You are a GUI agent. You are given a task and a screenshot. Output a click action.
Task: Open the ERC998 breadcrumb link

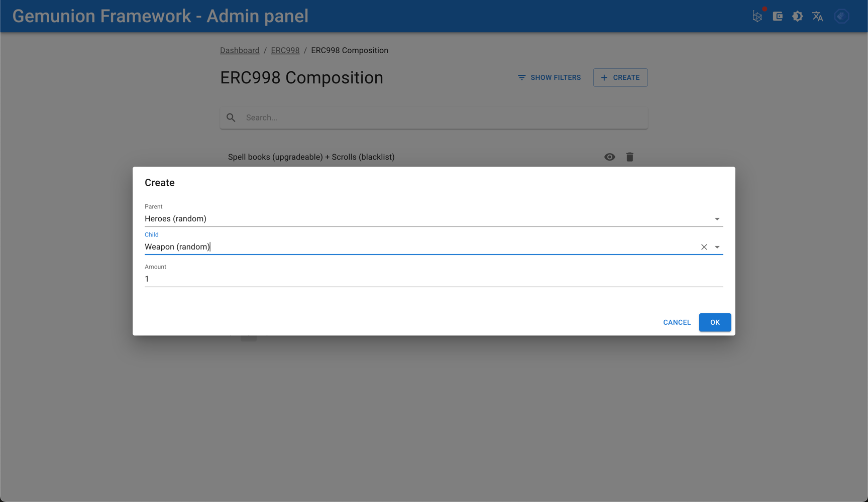coord(285,51)
